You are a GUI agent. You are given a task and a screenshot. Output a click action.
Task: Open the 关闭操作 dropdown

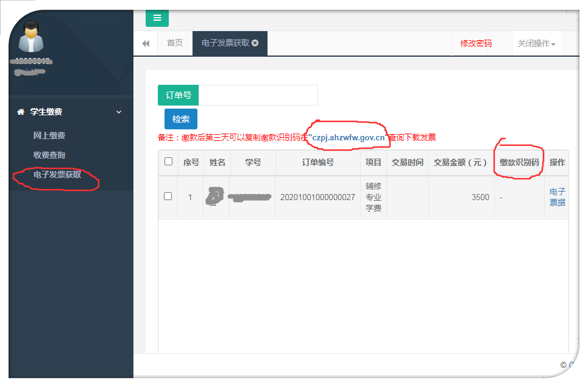pyautogui.click(x=536, y=44)
